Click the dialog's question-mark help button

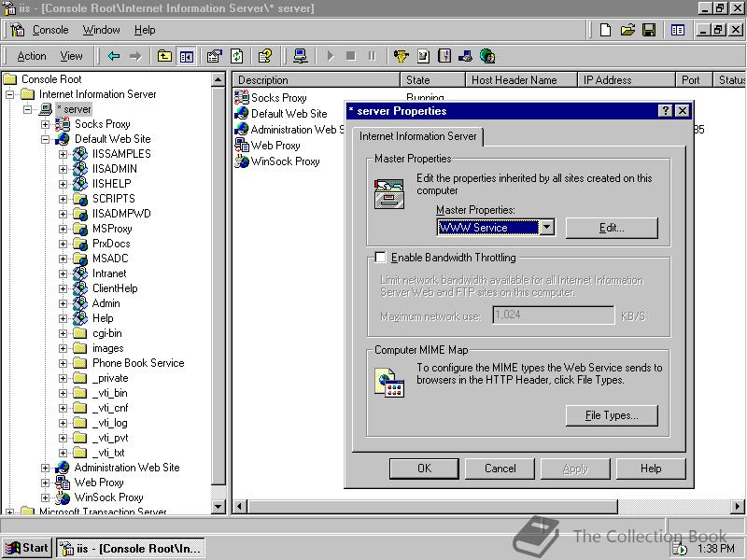(665, 110)
